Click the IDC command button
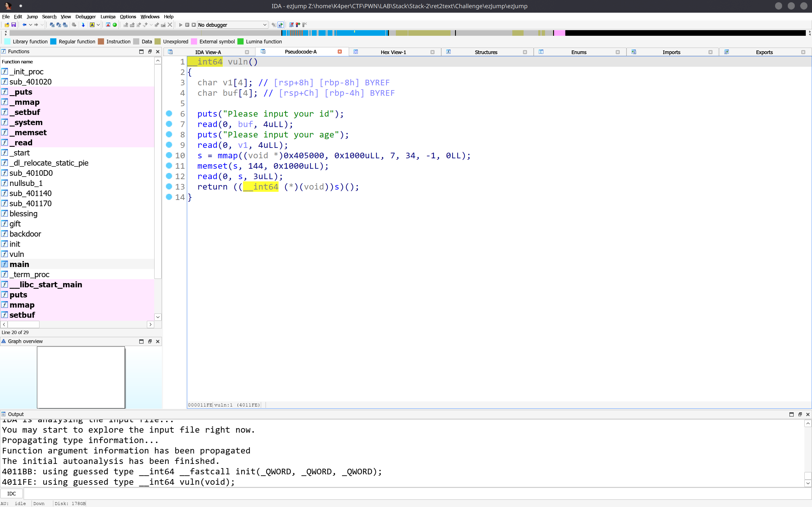 pos(11,493)
